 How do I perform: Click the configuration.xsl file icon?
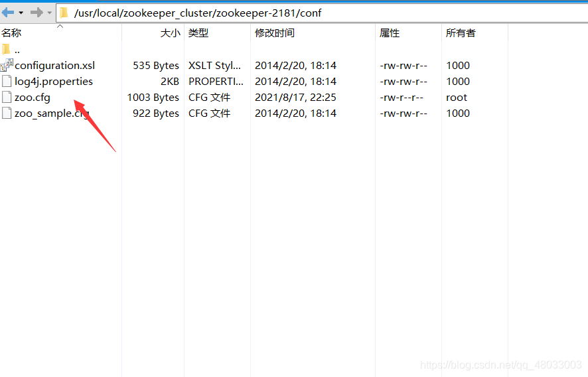click(7, 65)
